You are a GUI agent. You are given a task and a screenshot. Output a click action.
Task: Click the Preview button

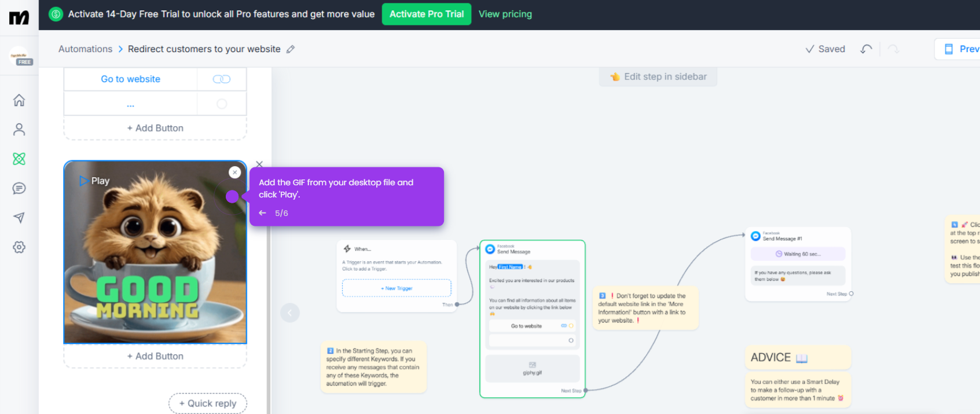pyautogui.click(x=958, y=49)
